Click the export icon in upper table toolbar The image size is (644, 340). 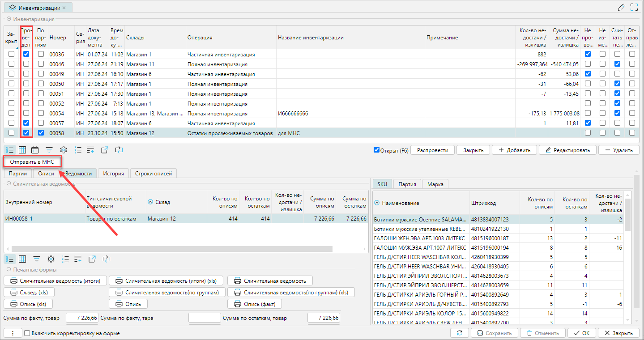click(x=104, y=150)
